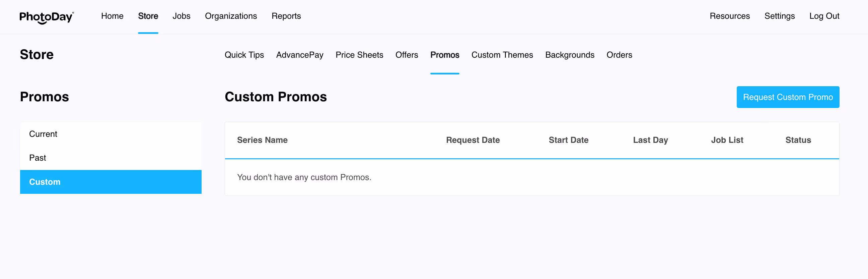Switch to Offers tab
868x279 pixels.
click(x=406, y=55)
